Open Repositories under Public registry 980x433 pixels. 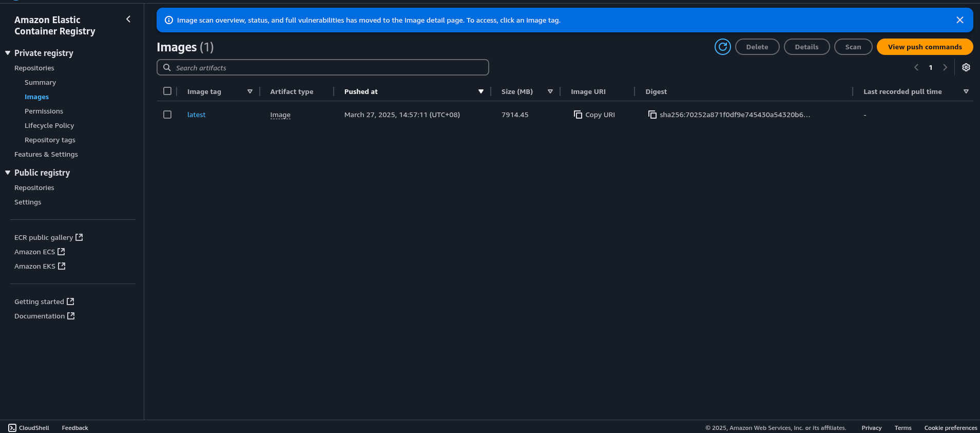point(34,187)
